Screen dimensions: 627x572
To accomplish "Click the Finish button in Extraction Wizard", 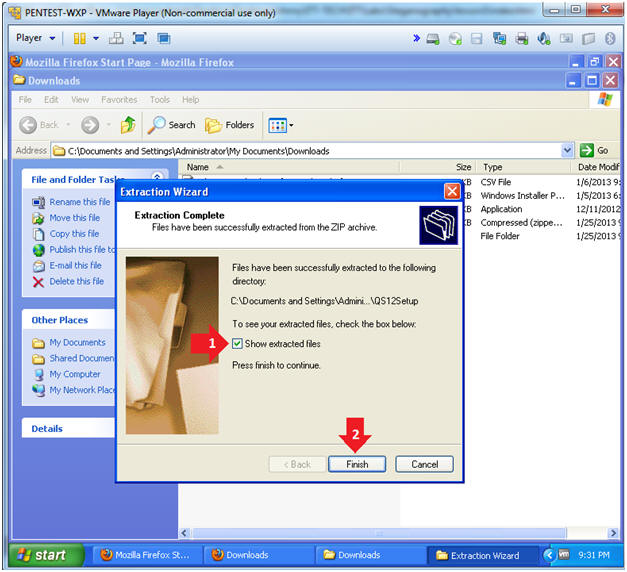I will click(x=357, y=464).
